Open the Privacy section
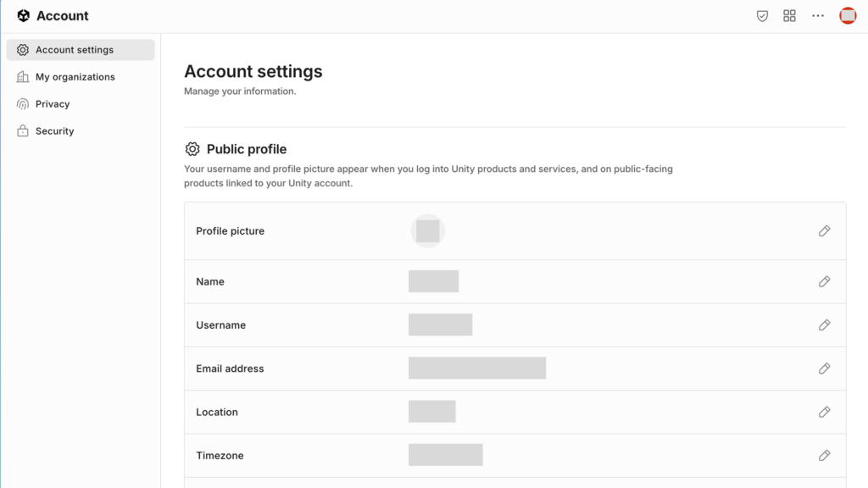The width and height of the screenshot is (868, 488). [x=53, y=104]
